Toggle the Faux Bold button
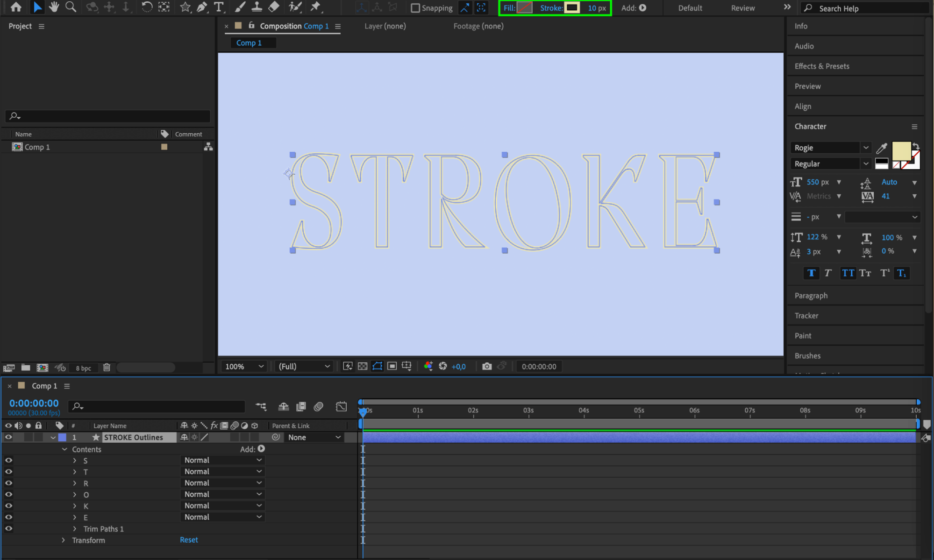The height and width of the screenshot is (560, 934). pos(811,273)
